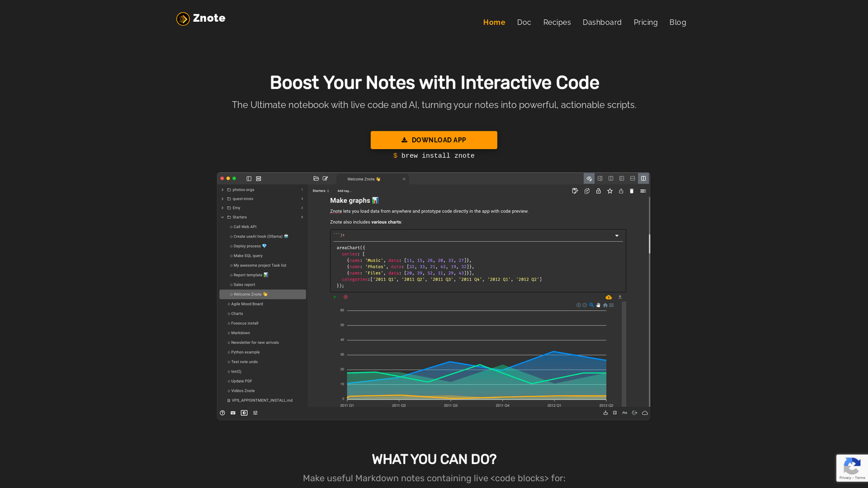Toggle the note lock icon
The height and width of the screenshot is (488, 868).
(x=598, y=191)
